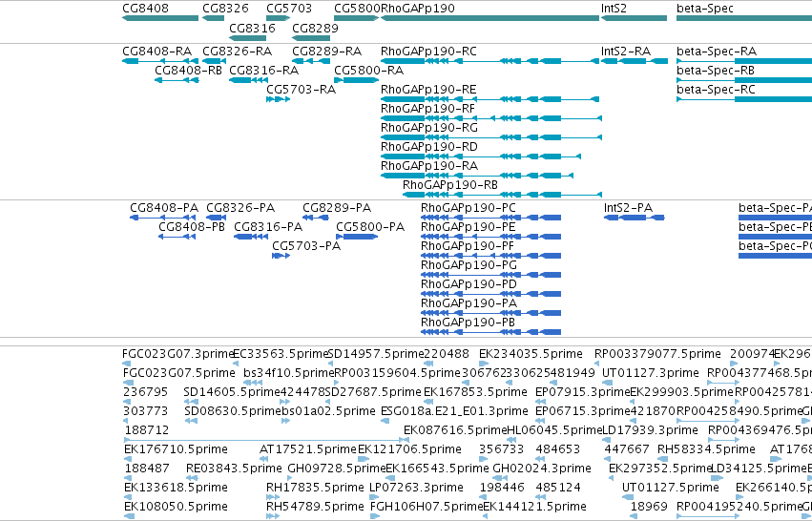Click the CG8326-RA transcript label
Viewport: 812px width, 521px height.
(x=238, y=52)
